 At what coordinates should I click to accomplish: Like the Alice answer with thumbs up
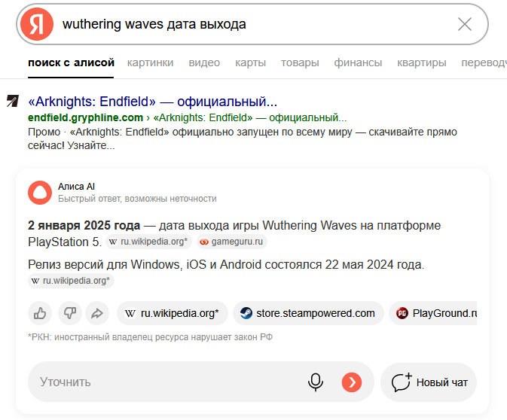coord(40,313)
